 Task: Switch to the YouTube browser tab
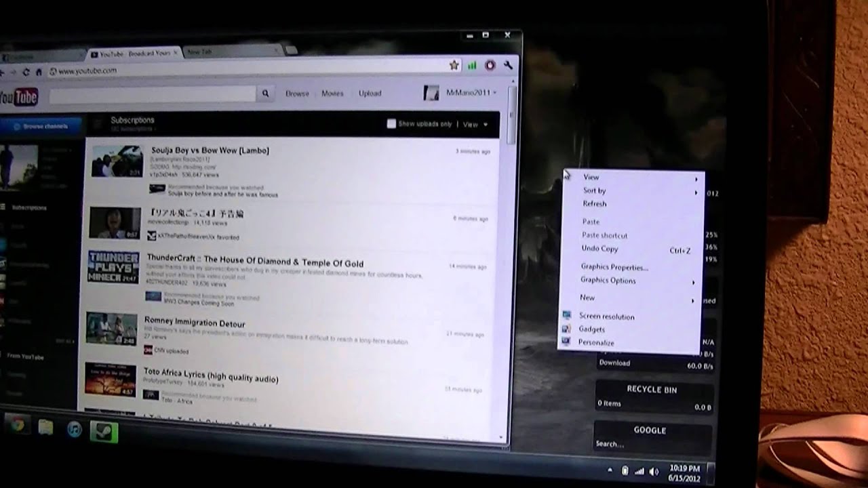(x=136, y=54)
